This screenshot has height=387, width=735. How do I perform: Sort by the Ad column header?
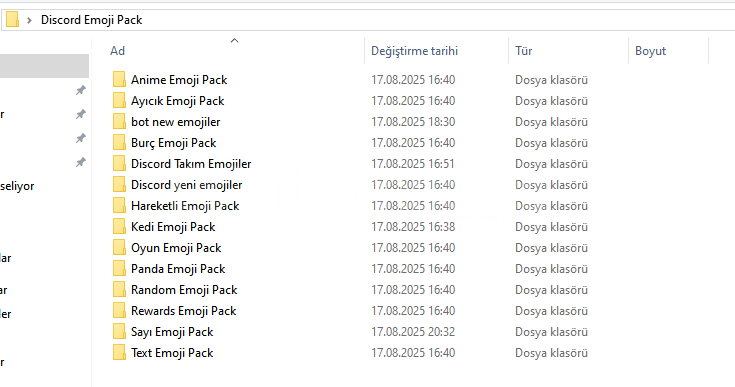117,51
